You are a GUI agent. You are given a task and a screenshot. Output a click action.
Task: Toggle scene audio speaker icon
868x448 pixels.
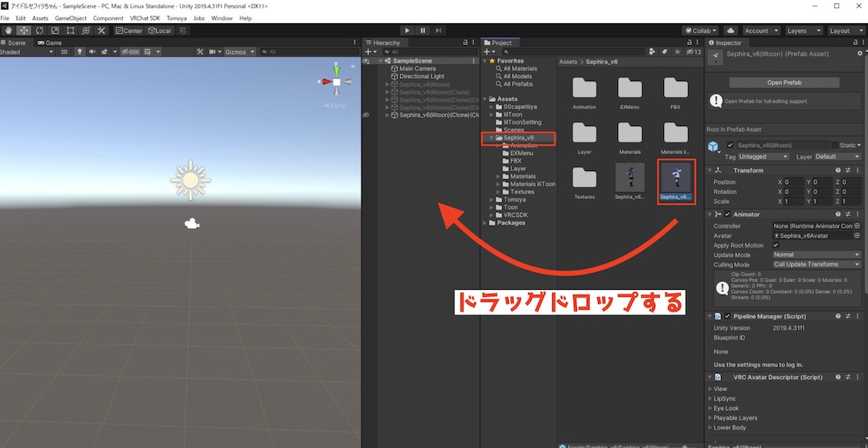coord(92,51)
